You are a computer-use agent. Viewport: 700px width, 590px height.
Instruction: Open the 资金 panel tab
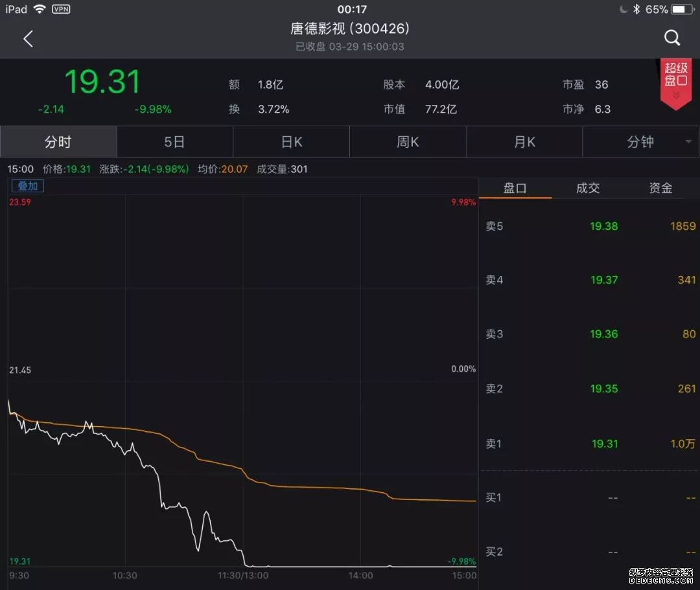tap(660, 188)
